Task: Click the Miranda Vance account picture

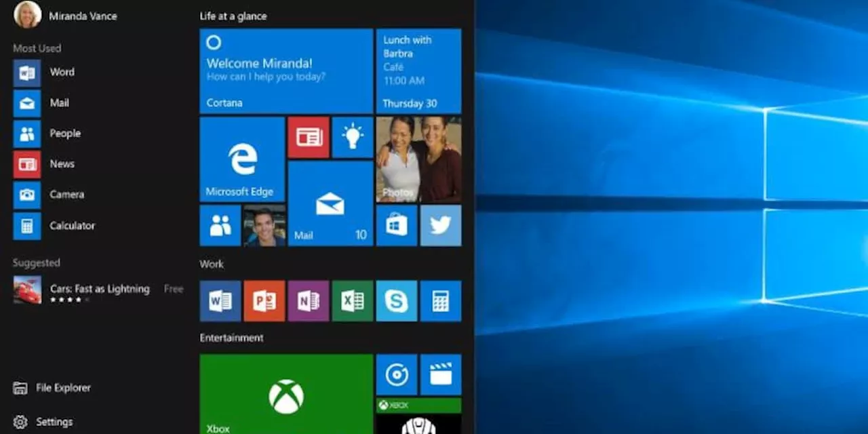Action: coord(27,14)
